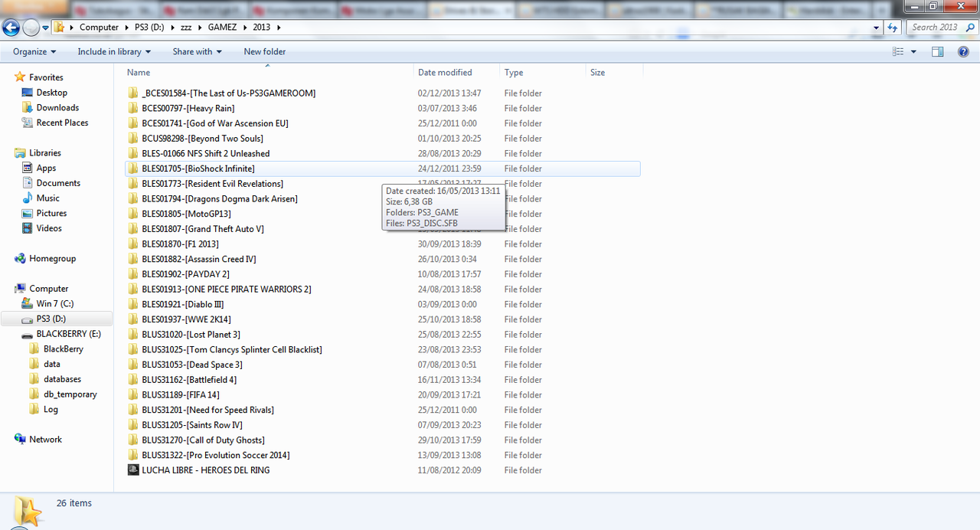Click the New folder button
This screenshot has width=980, height=530.
pos(265,51)
